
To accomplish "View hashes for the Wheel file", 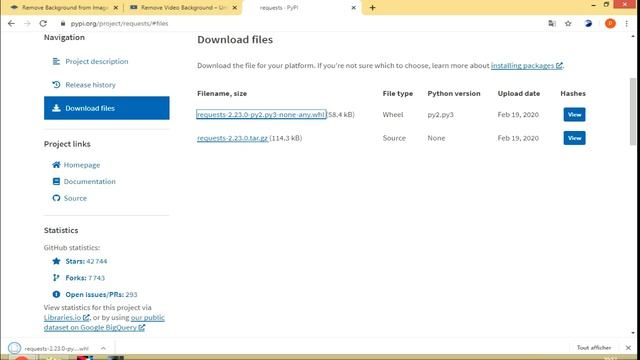I will coord(574,115).
